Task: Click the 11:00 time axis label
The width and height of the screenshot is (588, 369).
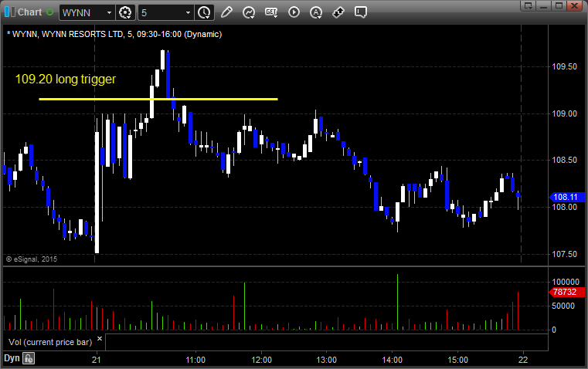Action: point(195,360)
